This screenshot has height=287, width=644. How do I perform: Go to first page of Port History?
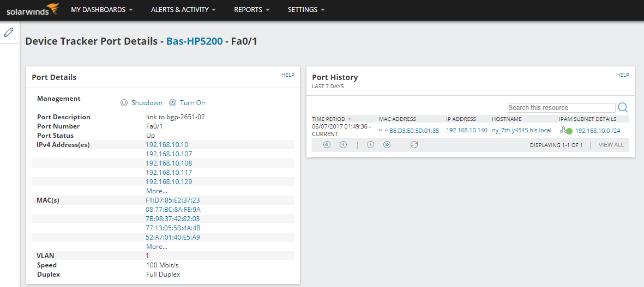coord(327,145)
